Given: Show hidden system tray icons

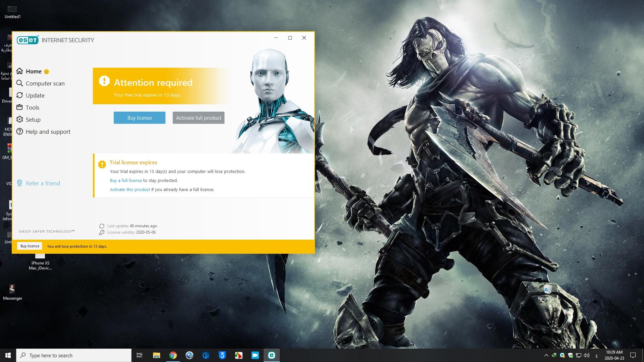Looking at the screenshot, I should [546, 355].
